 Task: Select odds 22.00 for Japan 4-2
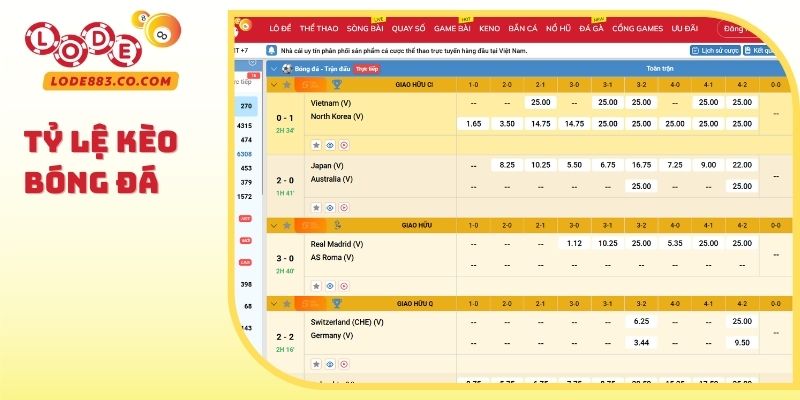pyautogui.click(x=742, y=165)
